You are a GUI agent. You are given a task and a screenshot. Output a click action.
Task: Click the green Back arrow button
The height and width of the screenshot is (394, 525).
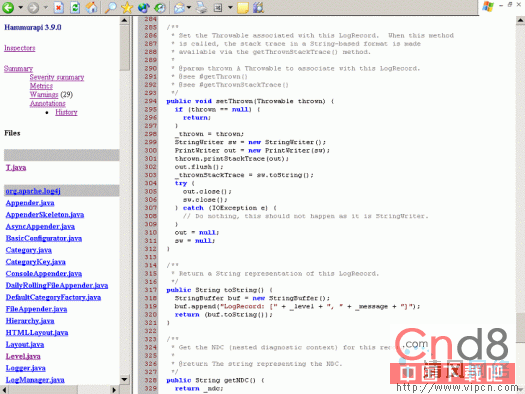click(x=8, y=7)
